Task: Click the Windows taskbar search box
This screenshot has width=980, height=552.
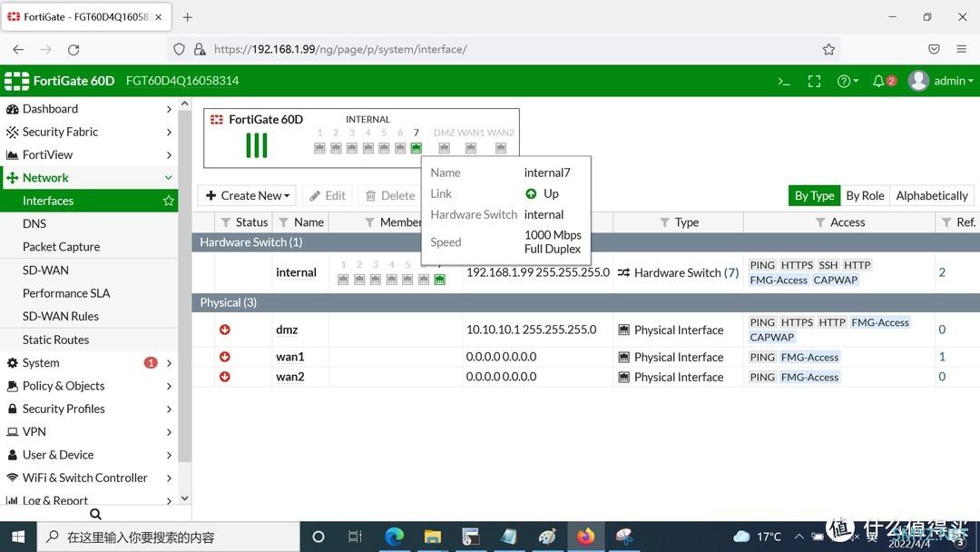Action: coord(168,537)
